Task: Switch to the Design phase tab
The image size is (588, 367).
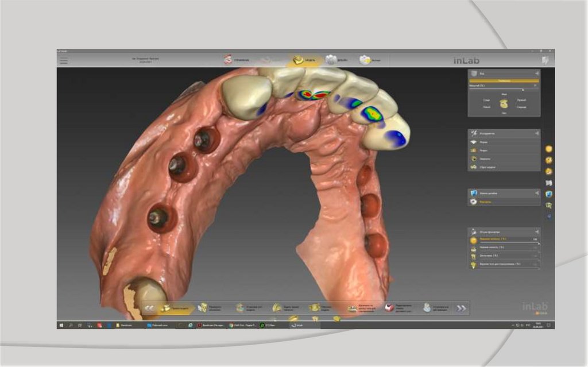Action: [x=336, y=60]
